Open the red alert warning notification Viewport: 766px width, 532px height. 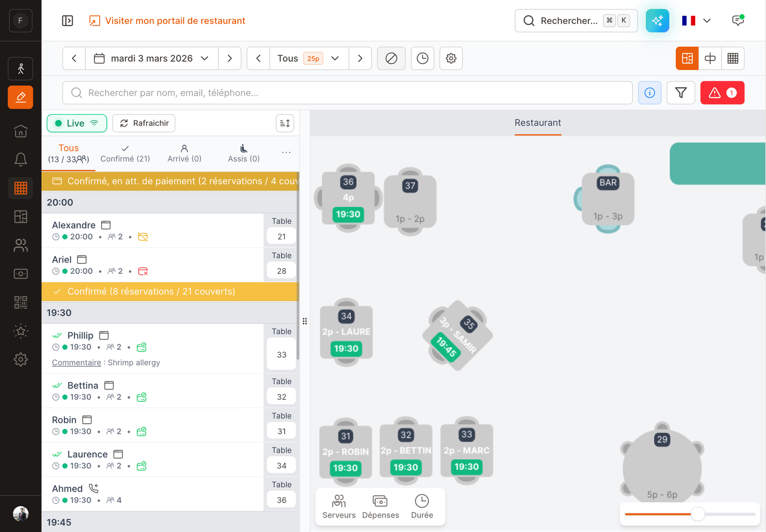(x=722, y=93)
